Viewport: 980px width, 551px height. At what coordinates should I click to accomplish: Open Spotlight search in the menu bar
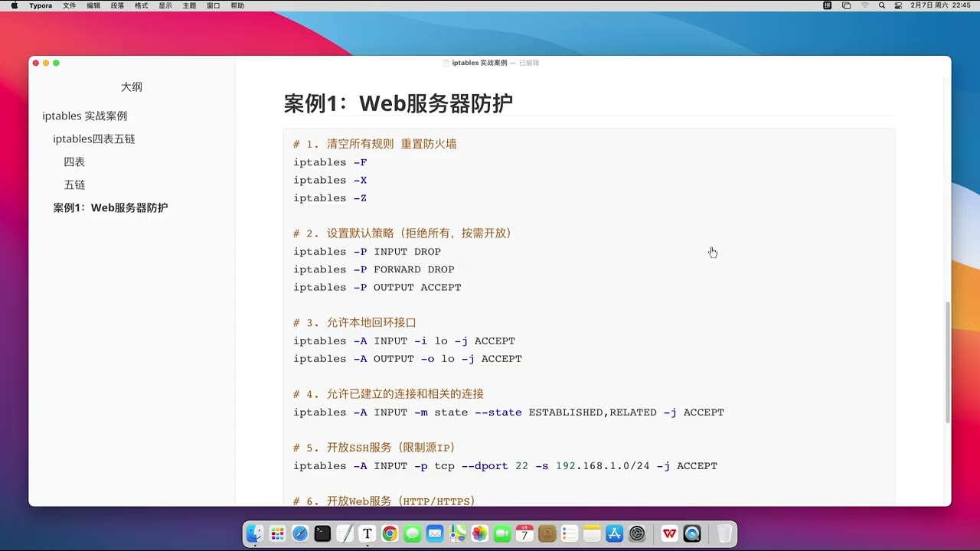pos(882,5)
